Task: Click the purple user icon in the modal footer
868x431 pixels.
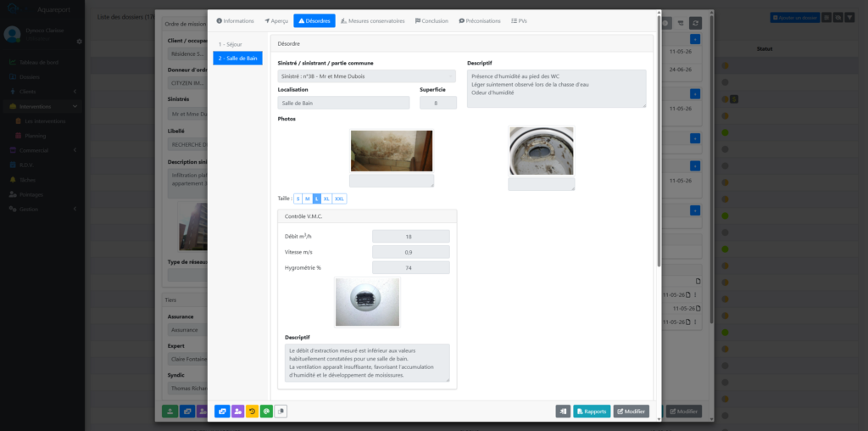Action: tap(237, 411)
